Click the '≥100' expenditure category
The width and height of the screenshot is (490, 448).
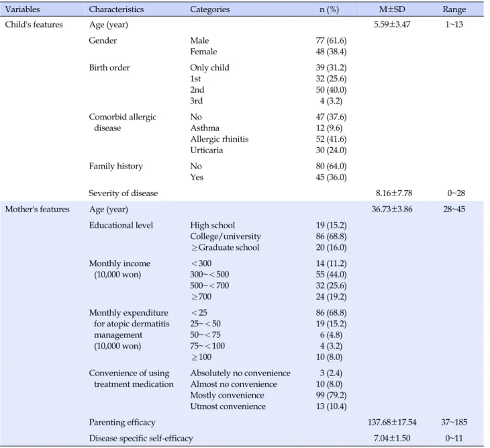coord(201,357)
